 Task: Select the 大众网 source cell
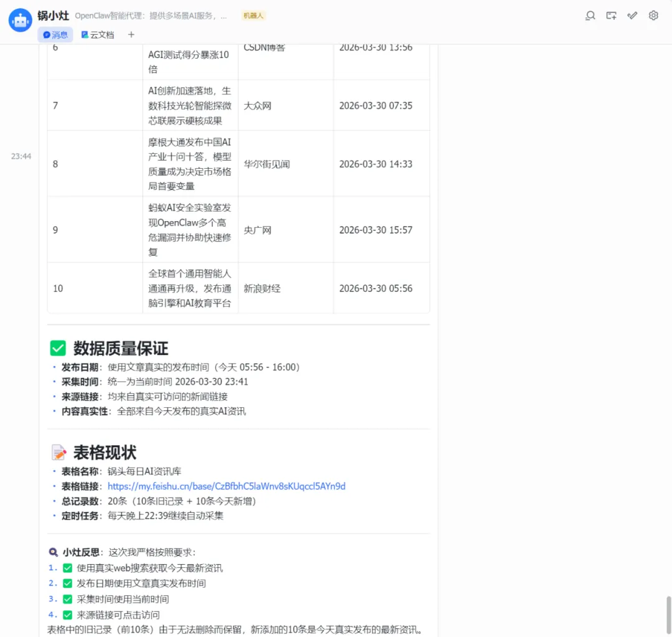pos(286,105)
